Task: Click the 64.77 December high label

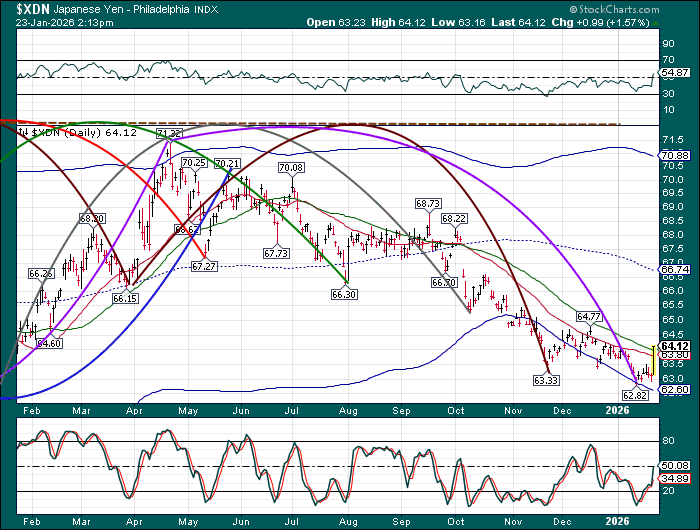Action: 587,317
